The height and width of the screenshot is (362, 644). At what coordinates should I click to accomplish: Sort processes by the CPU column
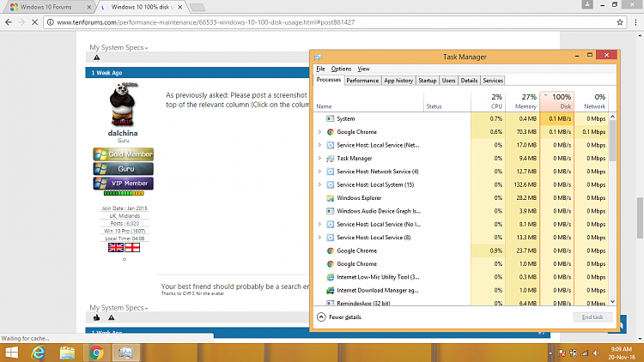click(488, 101)
